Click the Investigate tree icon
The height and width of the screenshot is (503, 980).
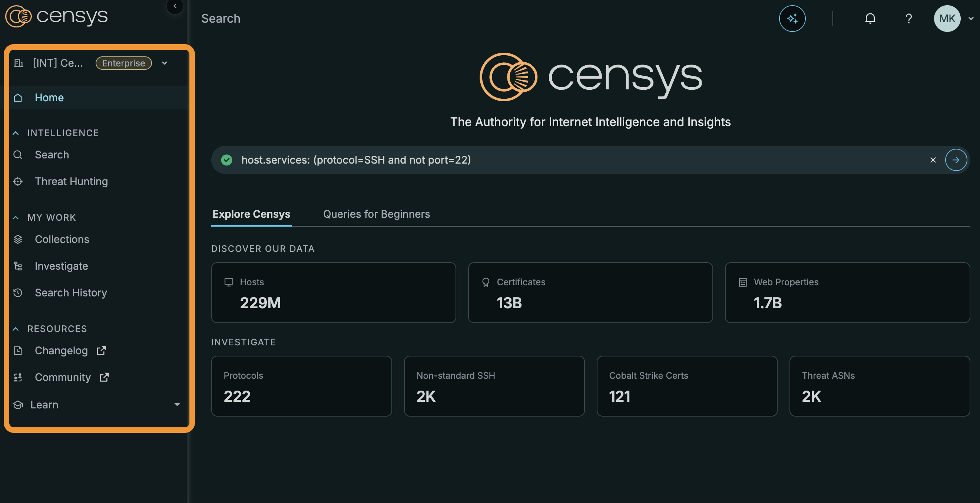click(x=18, y=266)
